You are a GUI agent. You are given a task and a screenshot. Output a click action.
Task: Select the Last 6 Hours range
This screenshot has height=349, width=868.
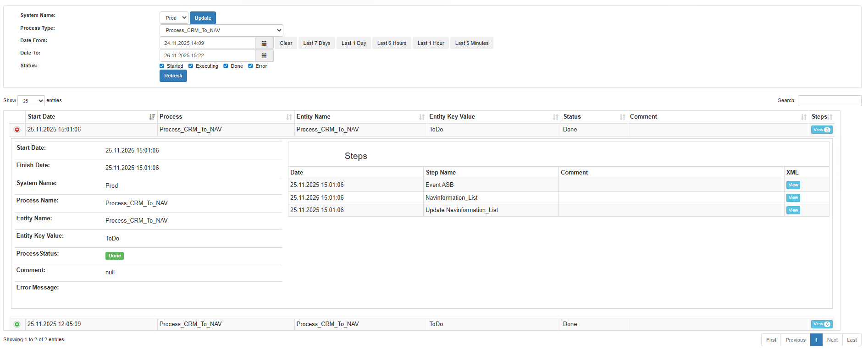click(392, 43)
